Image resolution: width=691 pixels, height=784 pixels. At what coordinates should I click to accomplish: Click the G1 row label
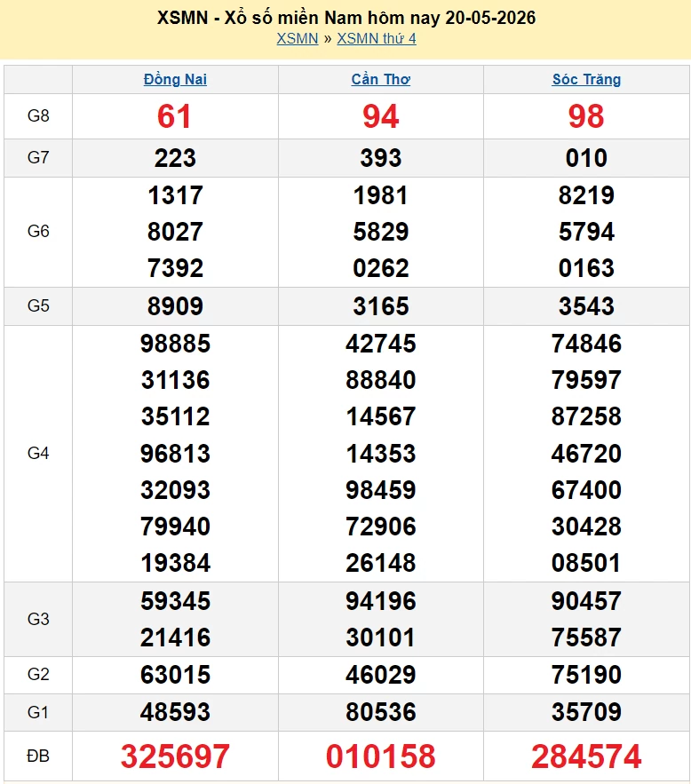point(38,712)
